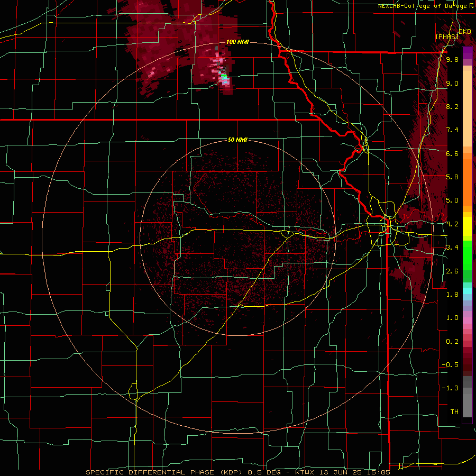The image size is (476, 476).
Task: Click the 5.0 value on the color scale
Action: (x=452, y=200)
